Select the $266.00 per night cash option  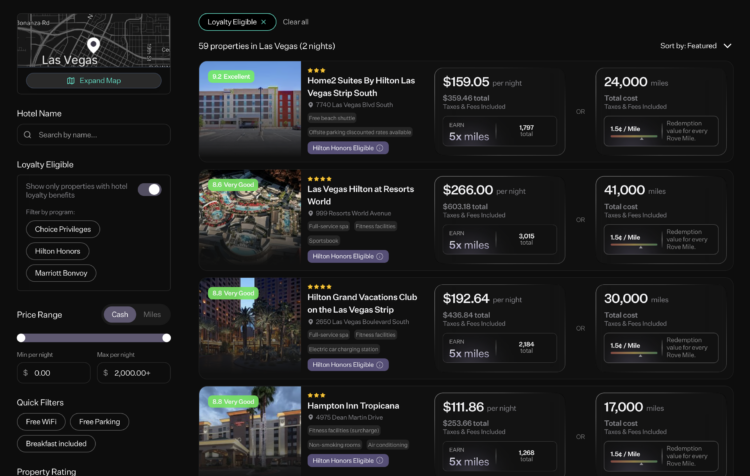click(499, 220)
